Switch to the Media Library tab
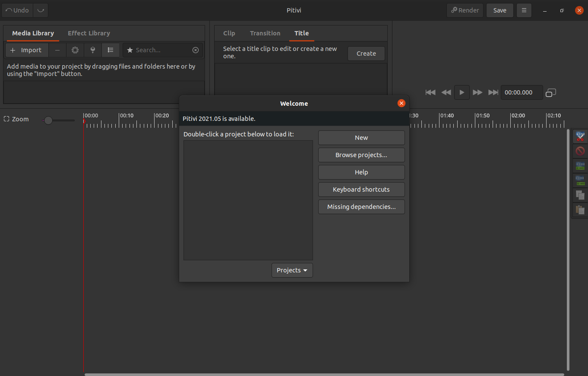 pos(33,33)
